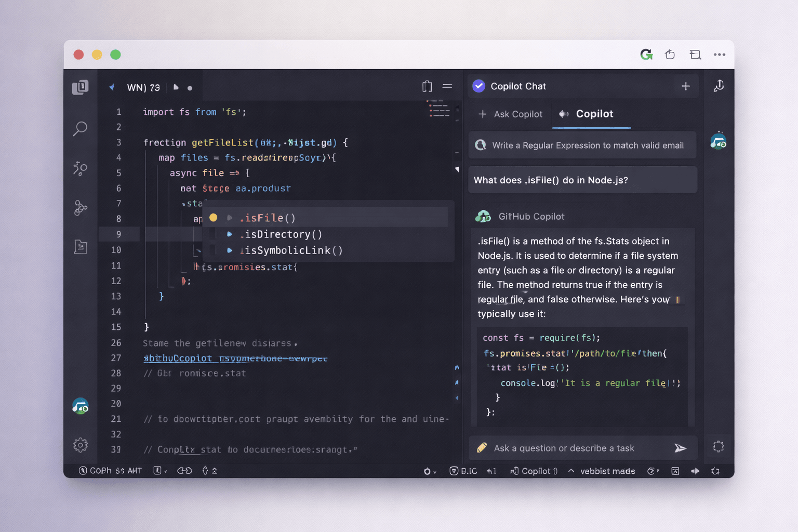Click the Copilot status bar icon
This screenshot has width=798, height=532.
coord(534,471)
